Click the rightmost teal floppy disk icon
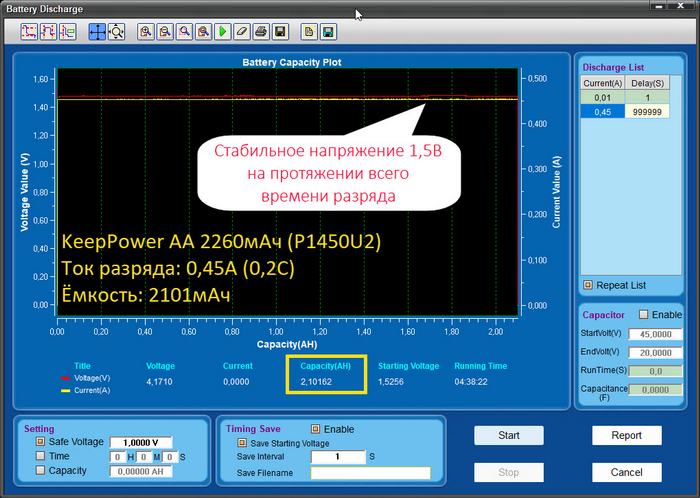 (x=328, y=32)
